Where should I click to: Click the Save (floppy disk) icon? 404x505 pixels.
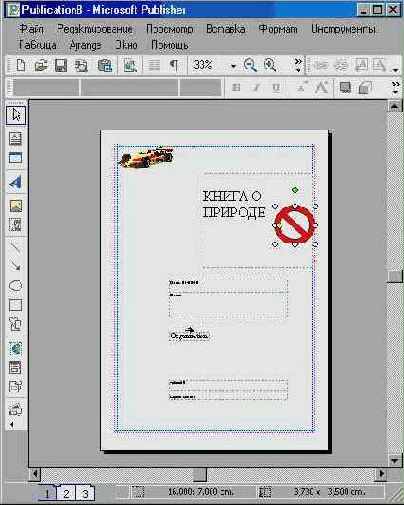[61, 65]
